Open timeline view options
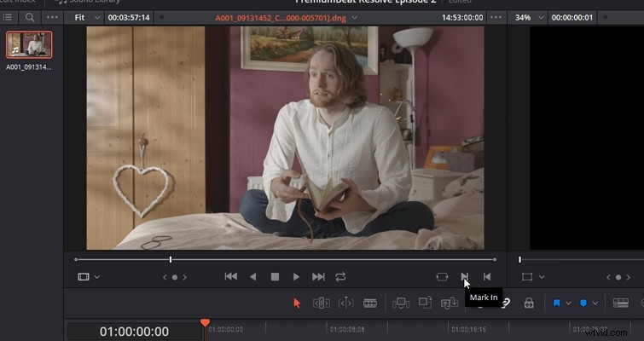Viewport: 644px width, 341px height. [x=621, y=303]
